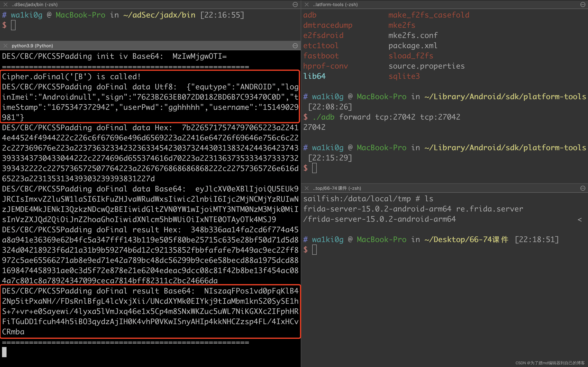
Task: Click 'forward tcp:27042 tcp:27042' command arguments
Action: click(x=400, y=117)
